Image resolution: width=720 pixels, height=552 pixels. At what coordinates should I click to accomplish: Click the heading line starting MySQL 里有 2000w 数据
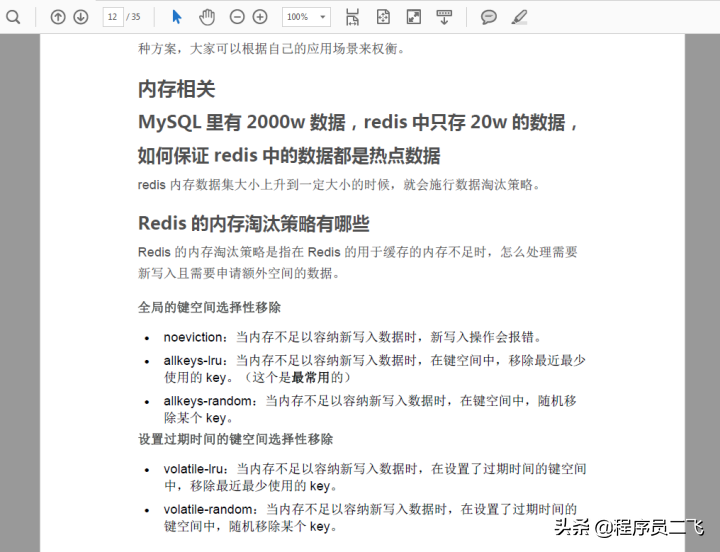point(358,122)
